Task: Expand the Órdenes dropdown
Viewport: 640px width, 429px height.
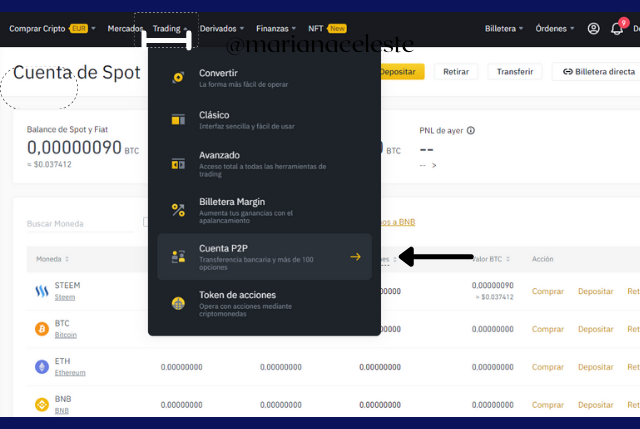Action: [555, 29]
